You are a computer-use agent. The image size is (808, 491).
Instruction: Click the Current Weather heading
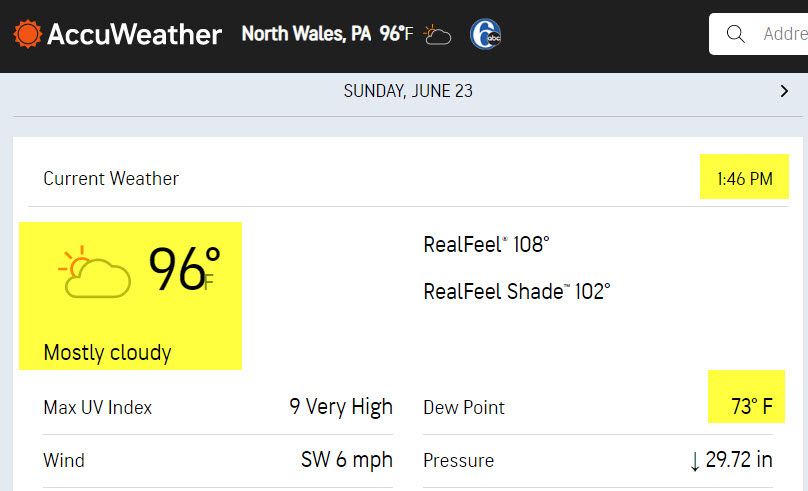coord(111,179)
